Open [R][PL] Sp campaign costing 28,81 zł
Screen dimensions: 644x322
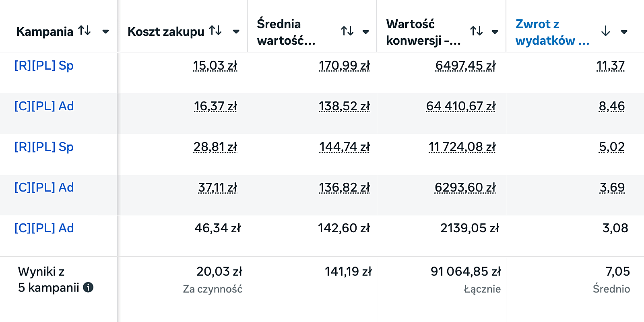[44, 147]
